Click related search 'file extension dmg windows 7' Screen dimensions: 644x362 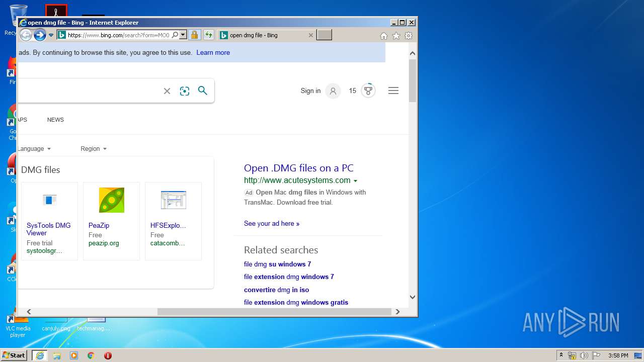pyautogui.click(x=289, y=277)
